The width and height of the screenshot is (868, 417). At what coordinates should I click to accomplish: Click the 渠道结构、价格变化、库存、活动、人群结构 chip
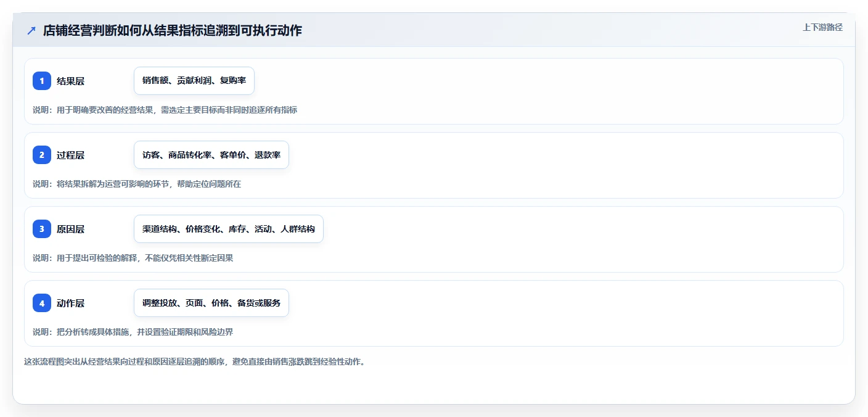click(x=229, y=229)
